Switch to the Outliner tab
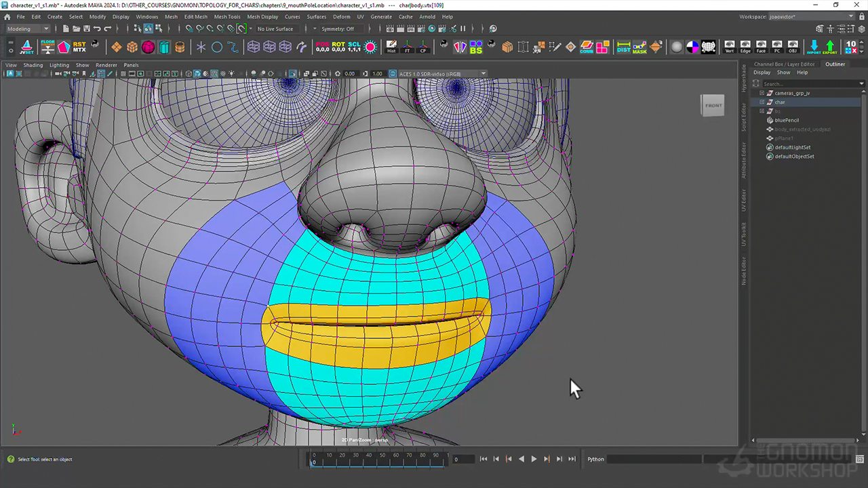This screenshot has width=868, height=488. (x=835, y=64)
